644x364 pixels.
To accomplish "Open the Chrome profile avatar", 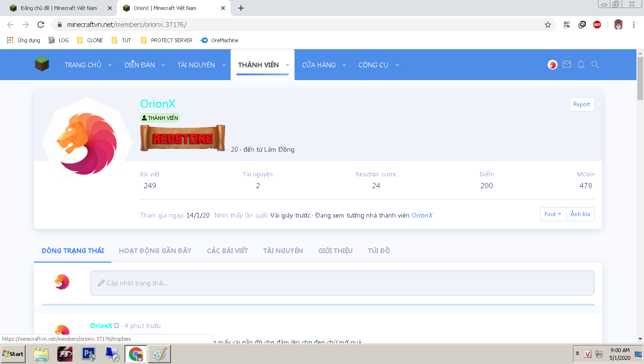I will 618,25.
